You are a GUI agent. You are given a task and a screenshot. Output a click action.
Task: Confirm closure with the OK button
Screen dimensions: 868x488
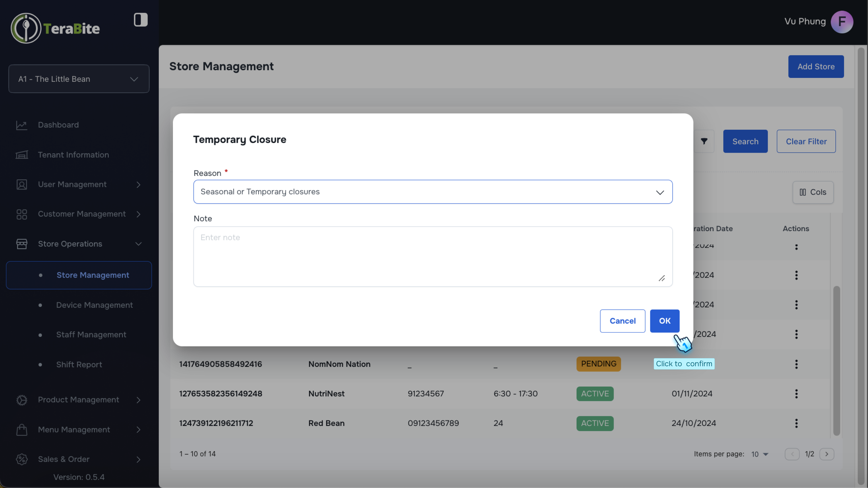[664, 321]
